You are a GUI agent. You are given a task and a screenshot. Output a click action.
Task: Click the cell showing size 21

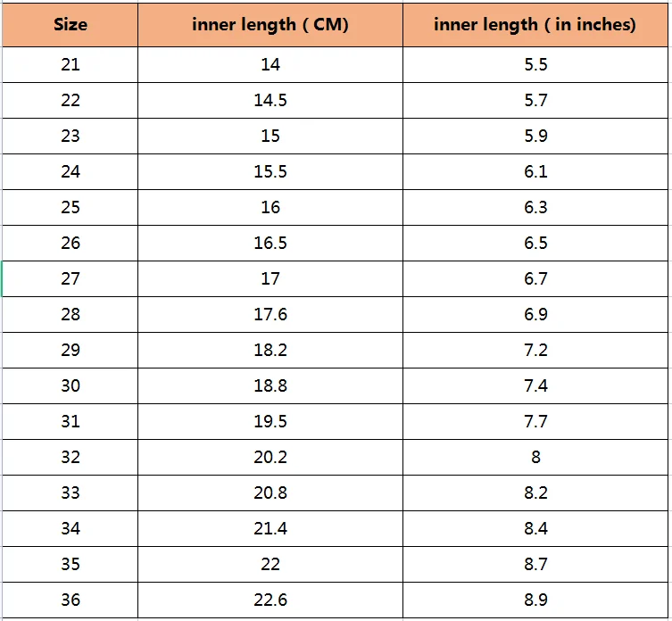click(71, 65)
